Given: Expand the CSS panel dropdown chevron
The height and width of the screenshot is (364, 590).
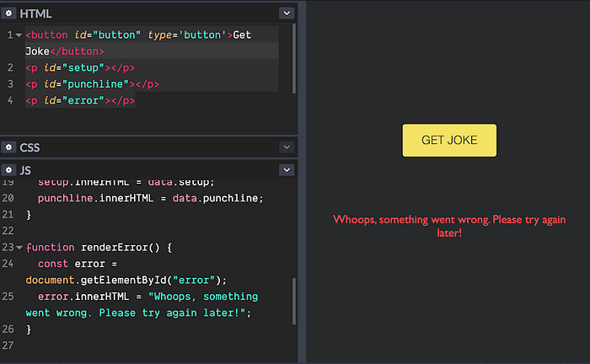Looking at the screenshot, I should [287, 147].
